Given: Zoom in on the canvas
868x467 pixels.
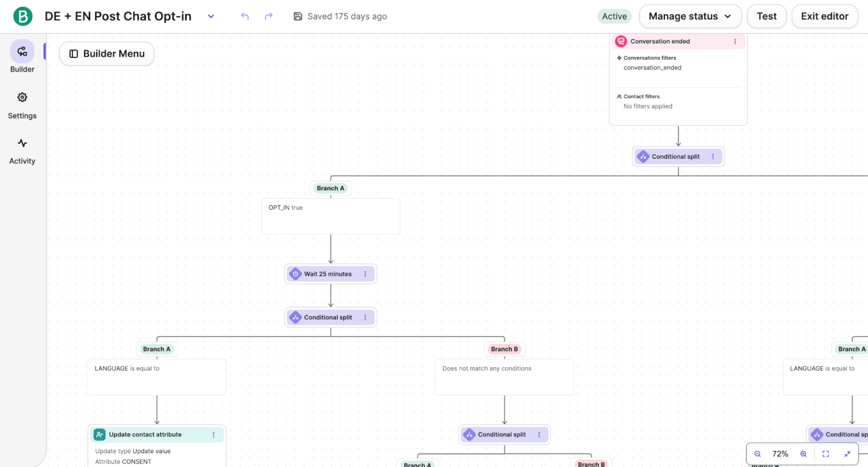Looking at the screenshot, I should (x=803, y=454).
